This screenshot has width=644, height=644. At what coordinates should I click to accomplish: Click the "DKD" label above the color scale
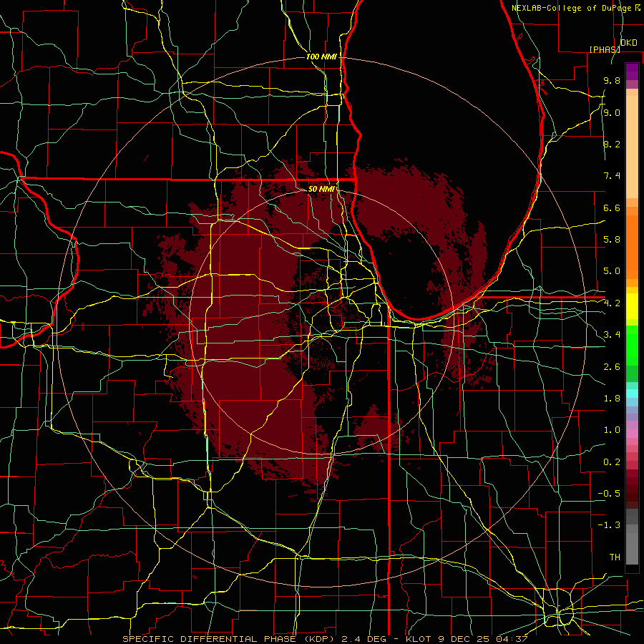coord(628,43)
